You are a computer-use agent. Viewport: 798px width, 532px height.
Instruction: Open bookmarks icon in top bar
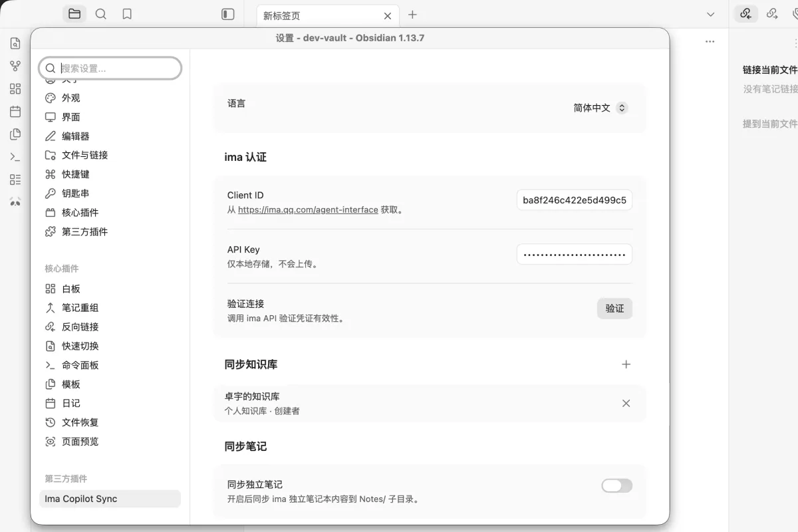[127, 14]
